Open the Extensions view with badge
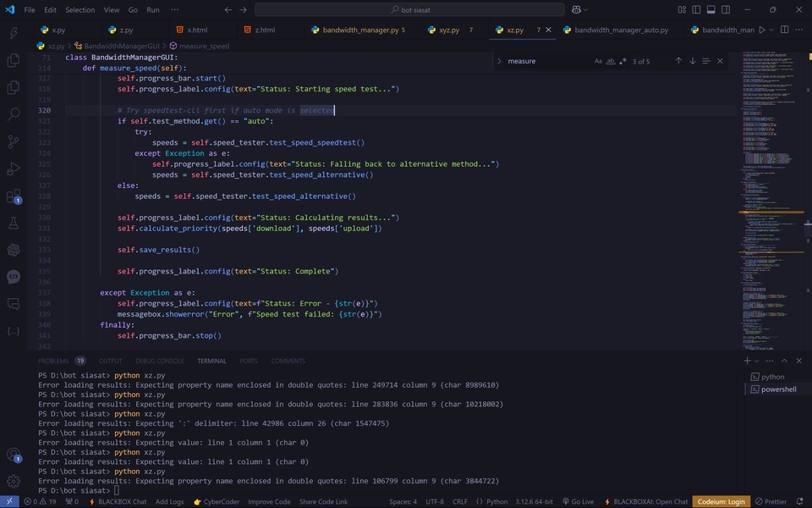Image resolution: width=812 pixels, height=508 pixels. point(14,196)
